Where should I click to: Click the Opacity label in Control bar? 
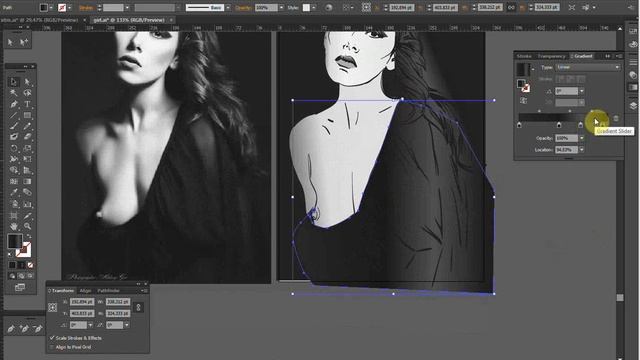(x=243, y=8)
